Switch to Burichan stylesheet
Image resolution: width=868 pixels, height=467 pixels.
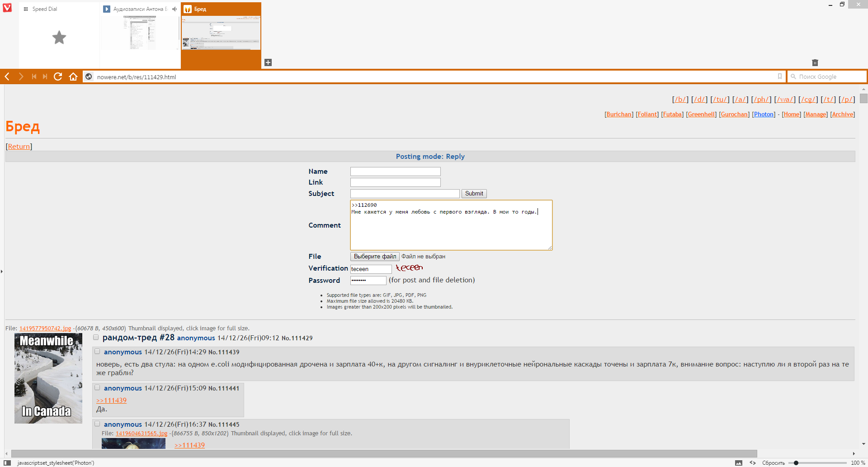(619, 114)
